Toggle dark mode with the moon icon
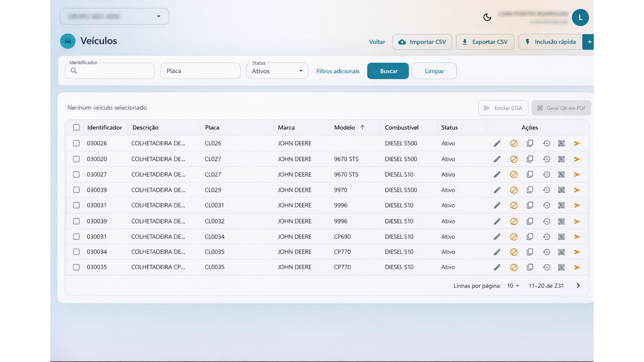The width and height of the screenshot is (644, 362). pyautogui.click(x=487, y=17)
